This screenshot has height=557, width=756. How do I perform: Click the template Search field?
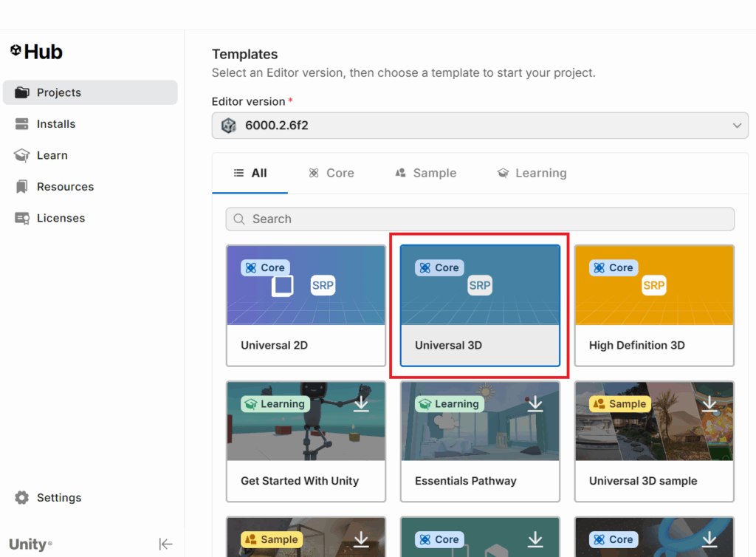480,219
